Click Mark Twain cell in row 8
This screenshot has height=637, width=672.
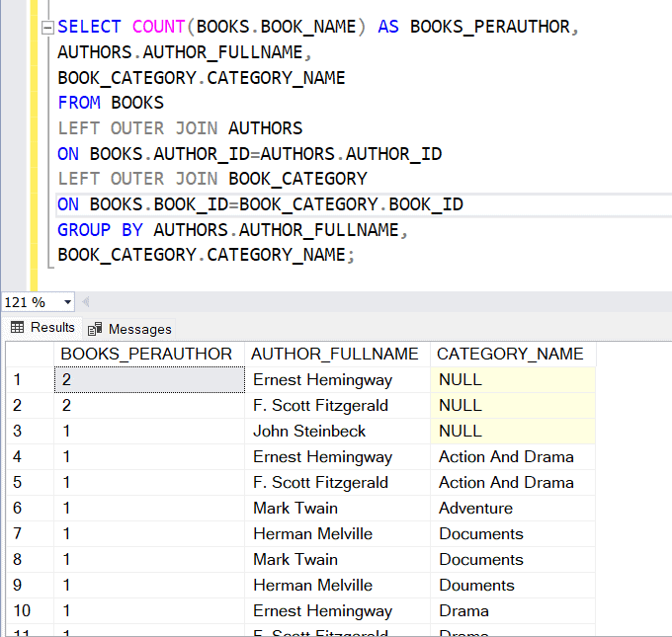[337, 559]
